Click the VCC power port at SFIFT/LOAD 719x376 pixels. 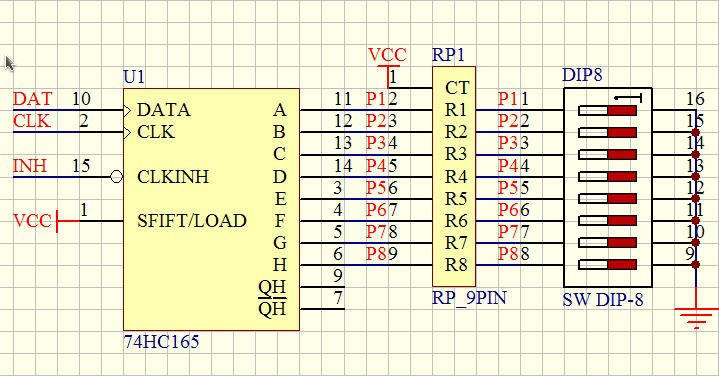point(45,221)
